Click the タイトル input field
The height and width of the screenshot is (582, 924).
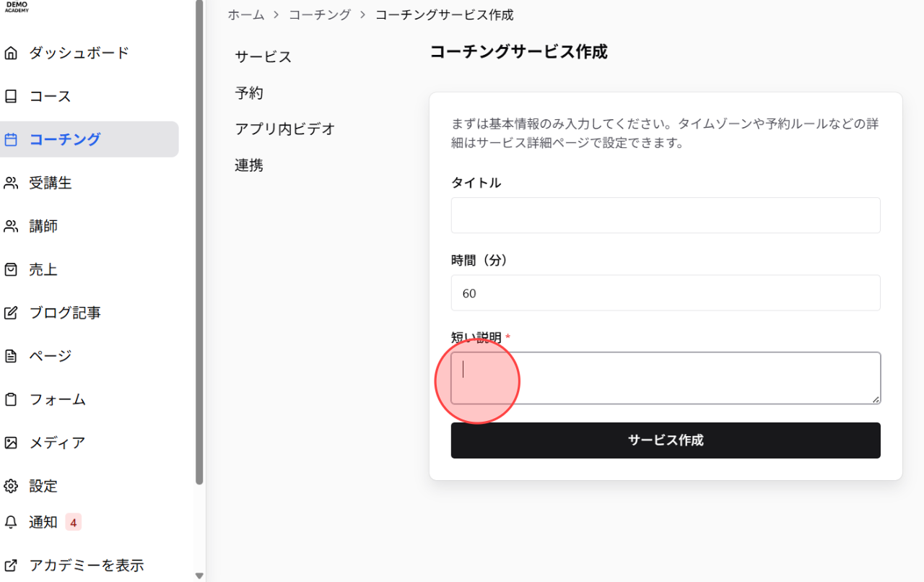click(666, 215)
